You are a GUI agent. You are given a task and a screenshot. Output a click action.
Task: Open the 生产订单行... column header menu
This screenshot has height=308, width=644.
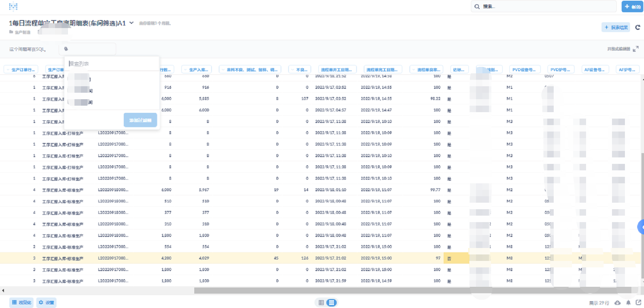[21, 69]
